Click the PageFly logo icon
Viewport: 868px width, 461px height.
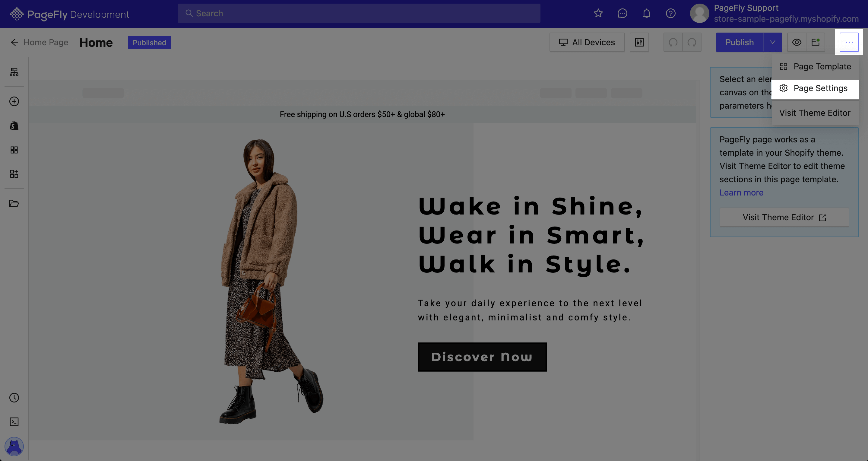(x=17, y=14)
